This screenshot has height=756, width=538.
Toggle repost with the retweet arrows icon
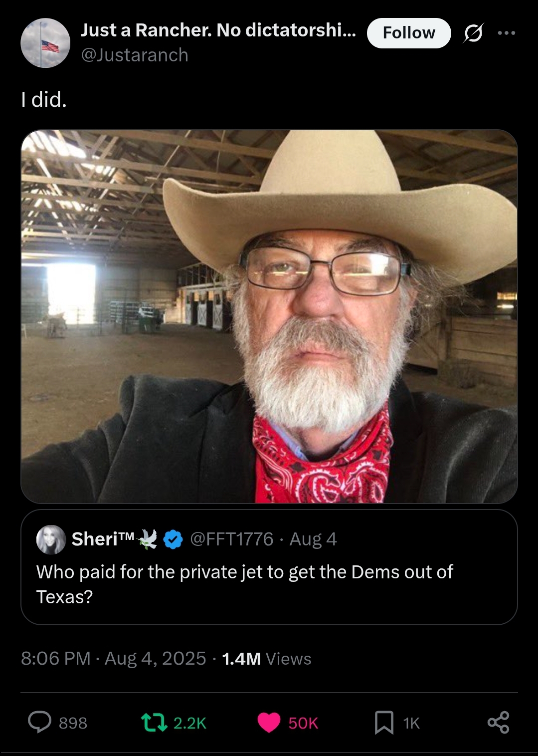coord(155,723)
